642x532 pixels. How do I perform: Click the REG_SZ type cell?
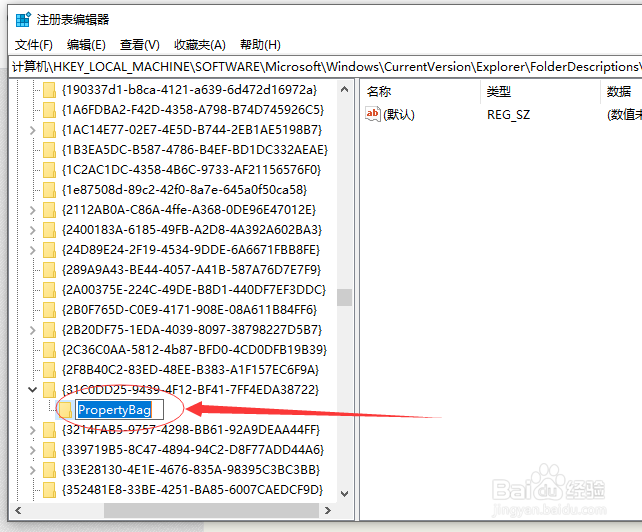(509, 115)
